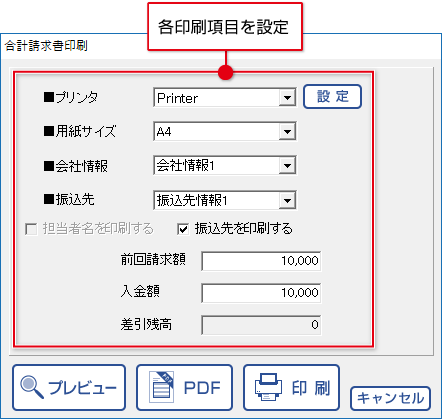The image size is (443, 419).
Task: Click the キャンセル button
Action: click(x=390, y=398)
